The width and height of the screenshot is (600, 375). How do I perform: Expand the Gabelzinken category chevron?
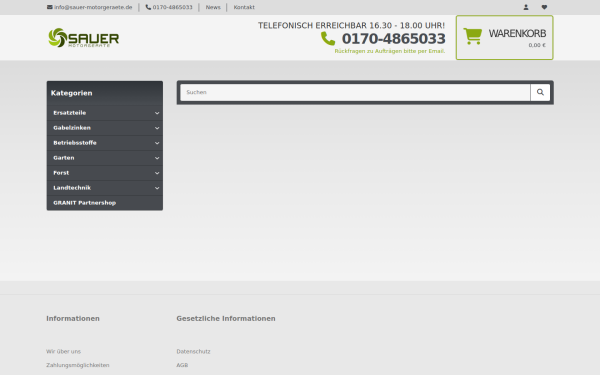(157, 128)
